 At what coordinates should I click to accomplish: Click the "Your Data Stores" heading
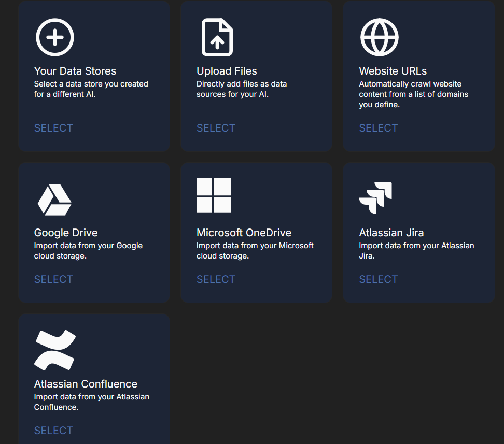(75, 71)
